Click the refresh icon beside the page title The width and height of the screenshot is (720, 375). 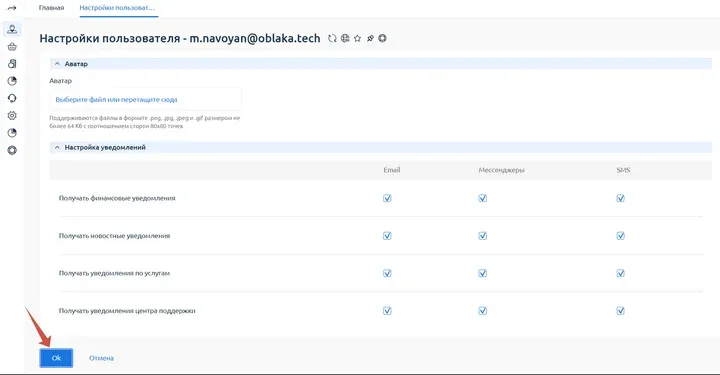(332, 39)
